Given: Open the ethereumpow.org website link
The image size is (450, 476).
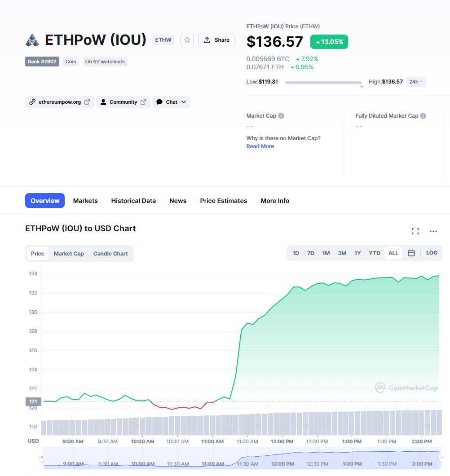Looking at the screenshot, I should (x=60, y=102).
